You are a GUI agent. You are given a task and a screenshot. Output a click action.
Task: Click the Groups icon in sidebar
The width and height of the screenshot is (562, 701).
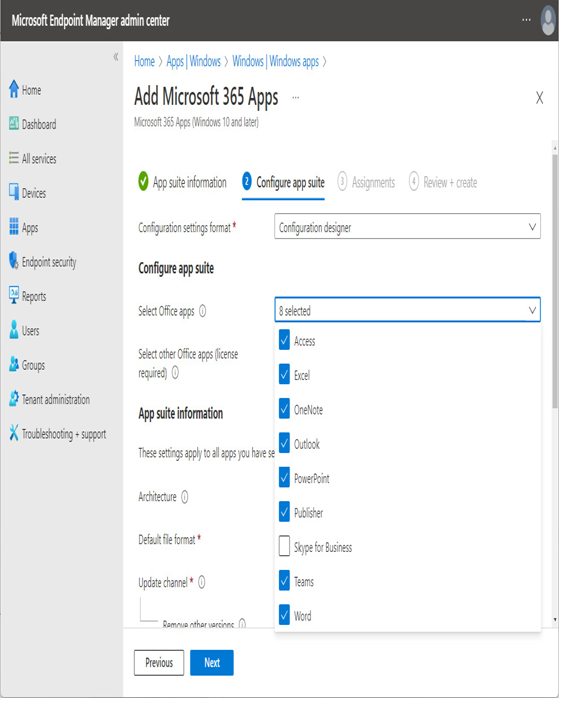pyautogui.click(x=14, y=365)
